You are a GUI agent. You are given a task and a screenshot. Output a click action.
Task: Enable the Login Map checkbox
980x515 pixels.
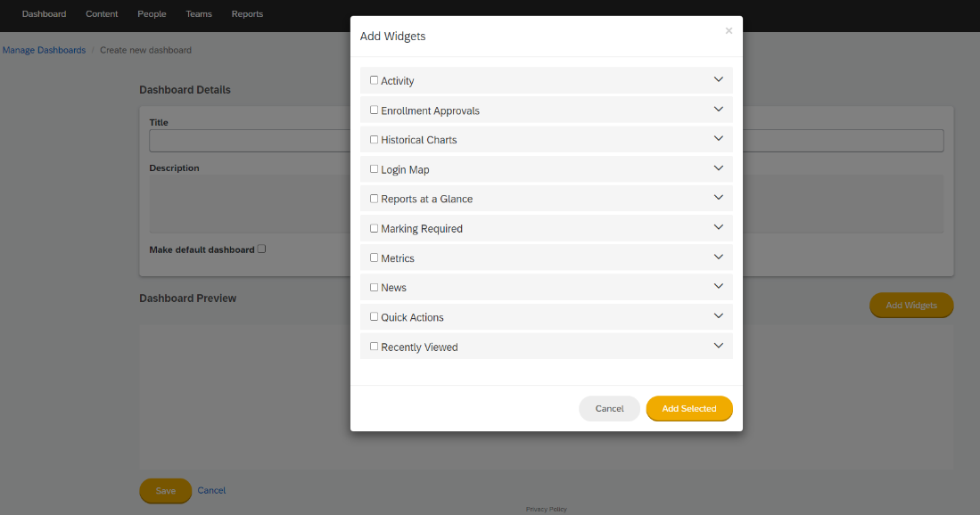point(374,168)
